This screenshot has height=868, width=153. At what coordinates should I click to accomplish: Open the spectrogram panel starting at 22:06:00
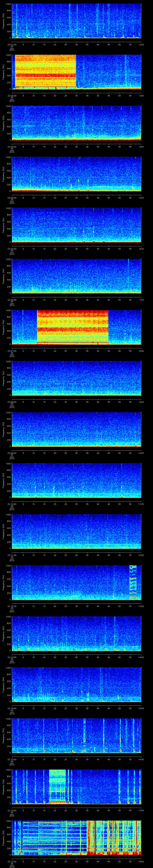[77, 276]
